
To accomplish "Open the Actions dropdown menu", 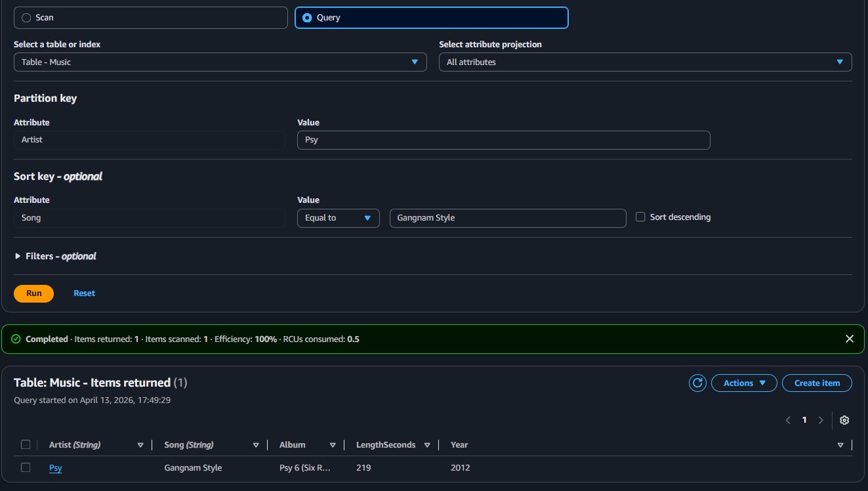I will pyautogui.click(x=744, y=383).
